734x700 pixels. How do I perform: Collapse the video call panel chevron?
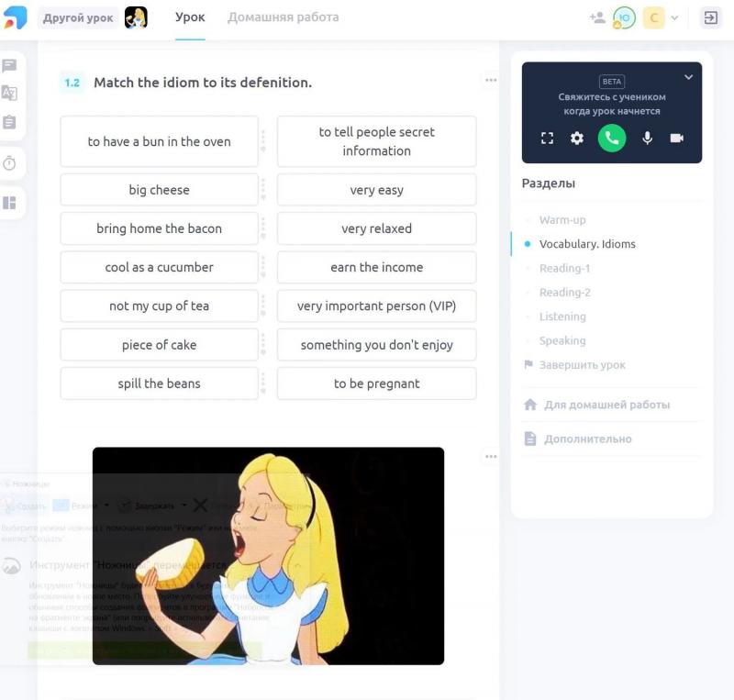tap(688, 77)
